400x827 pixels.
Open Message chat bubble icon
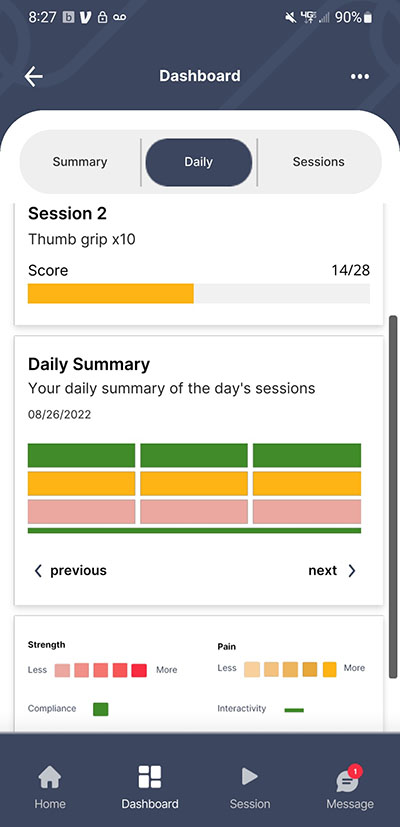coord(347,782)
